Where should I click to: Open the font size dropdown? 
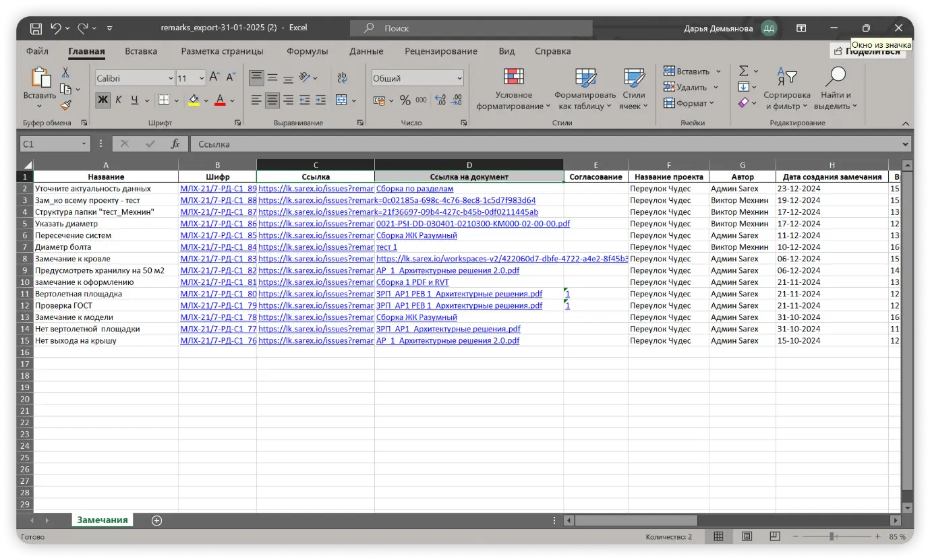(201, 78)
